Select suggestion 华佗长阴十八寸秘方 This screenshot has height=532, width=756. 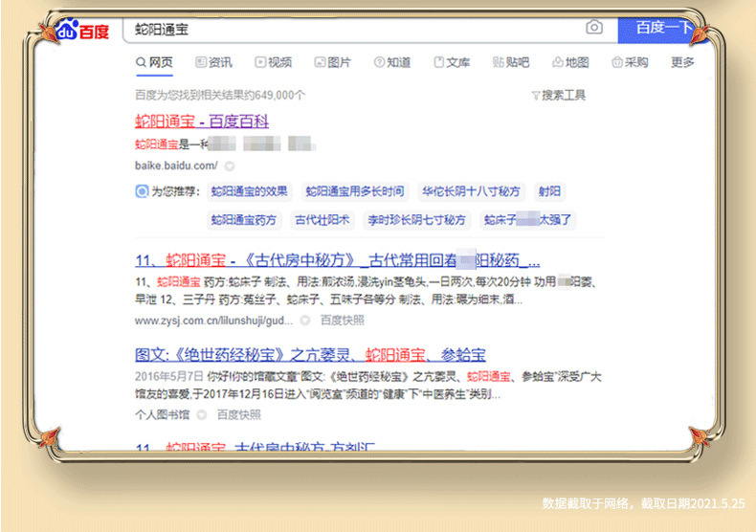[471, 191]
